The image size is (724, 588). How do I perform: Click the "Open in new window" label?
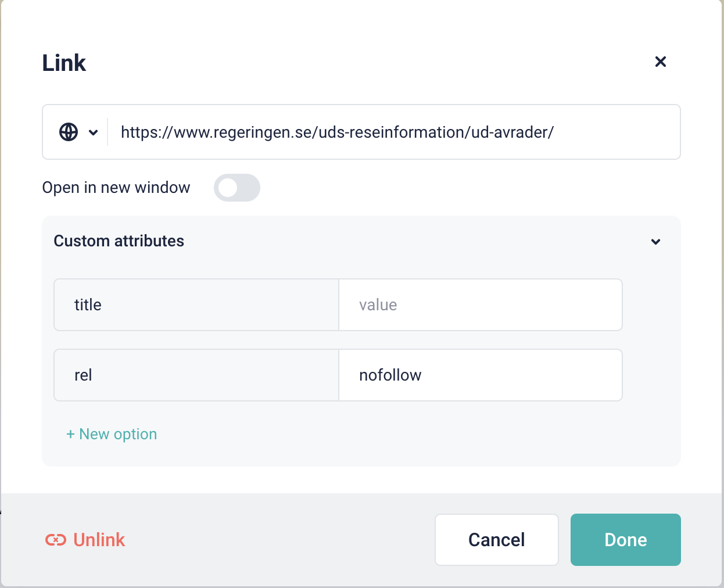coord(116,188)
